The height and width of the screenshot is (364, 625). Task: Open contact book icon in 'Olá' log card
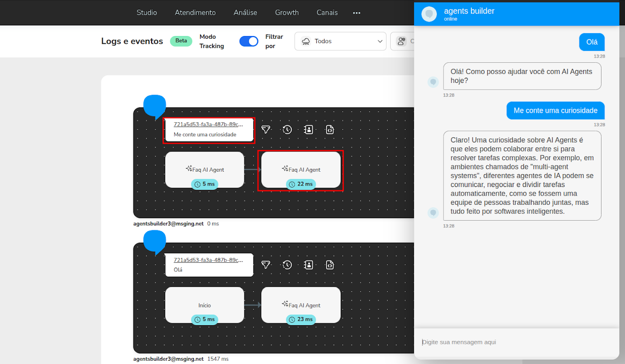click(308, 265)
